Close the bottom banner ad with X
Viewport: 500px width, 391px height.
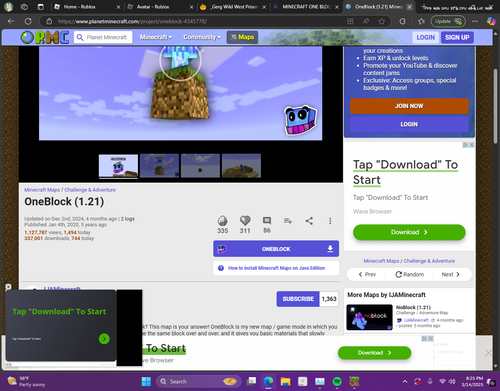(488, 353)
